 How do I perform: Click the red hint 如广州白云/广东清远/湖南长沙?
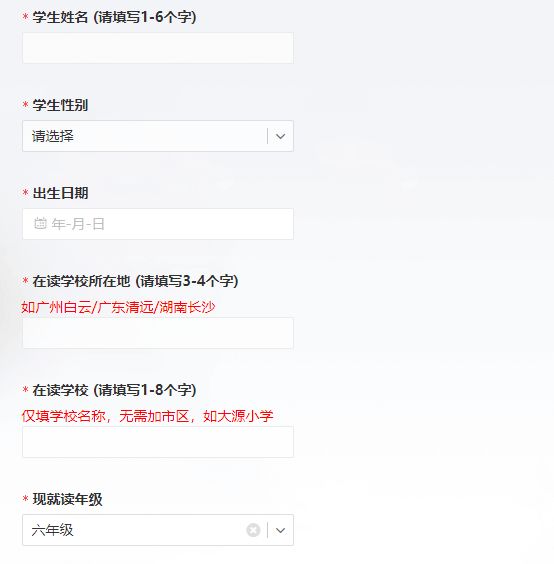tap(118, 308)
